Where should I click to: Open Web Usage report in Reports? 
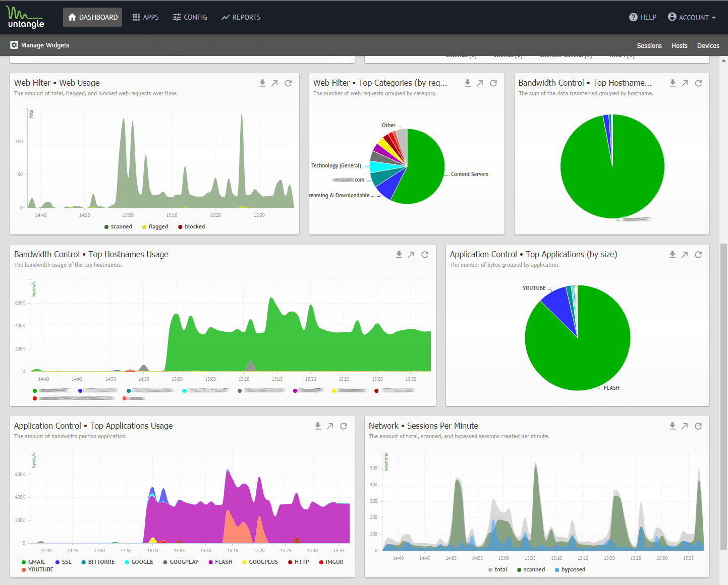click(274, 83)
